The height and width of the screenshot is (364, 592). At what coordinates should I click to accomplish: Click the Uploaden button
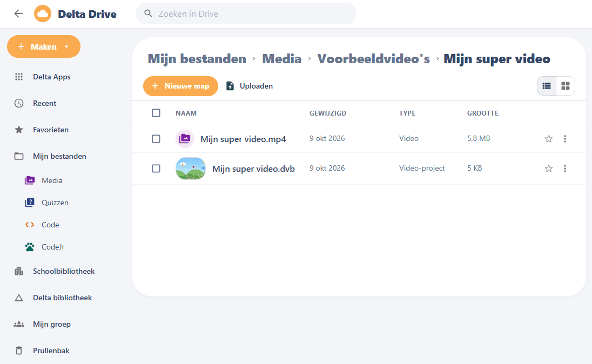click(x=249, y=86)
